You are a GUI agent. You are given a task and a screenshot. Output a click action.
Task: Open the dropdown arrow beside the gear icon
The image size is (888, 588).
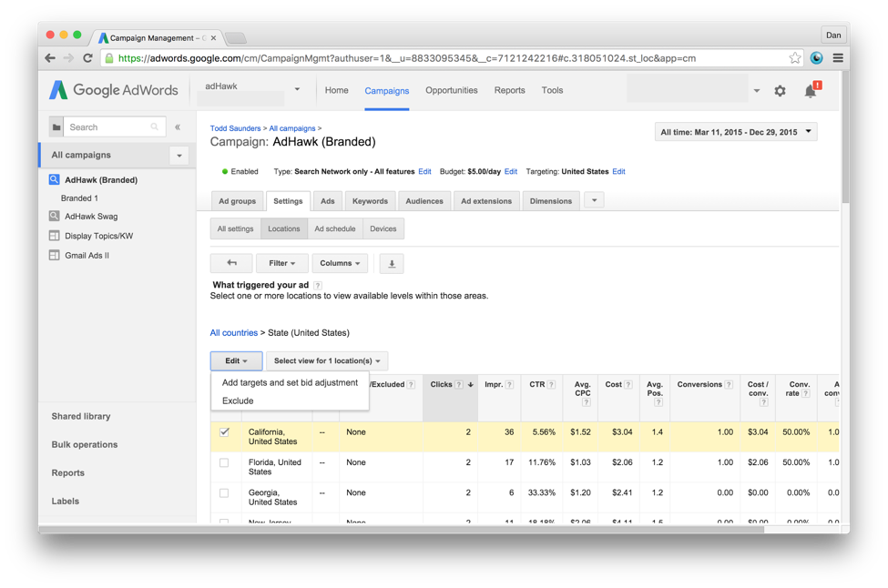(x=756, y=90)
